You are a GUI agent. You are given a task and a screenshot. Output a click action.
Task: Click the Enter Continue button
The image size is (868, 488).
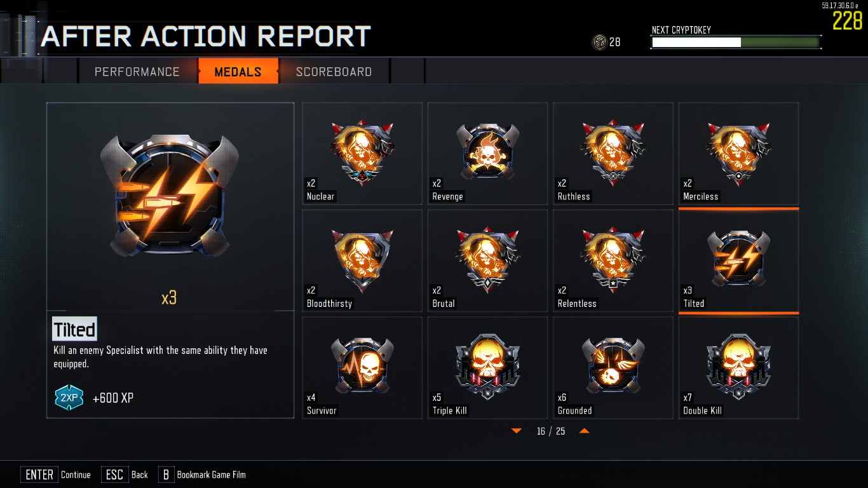click(x=56, y=475)
